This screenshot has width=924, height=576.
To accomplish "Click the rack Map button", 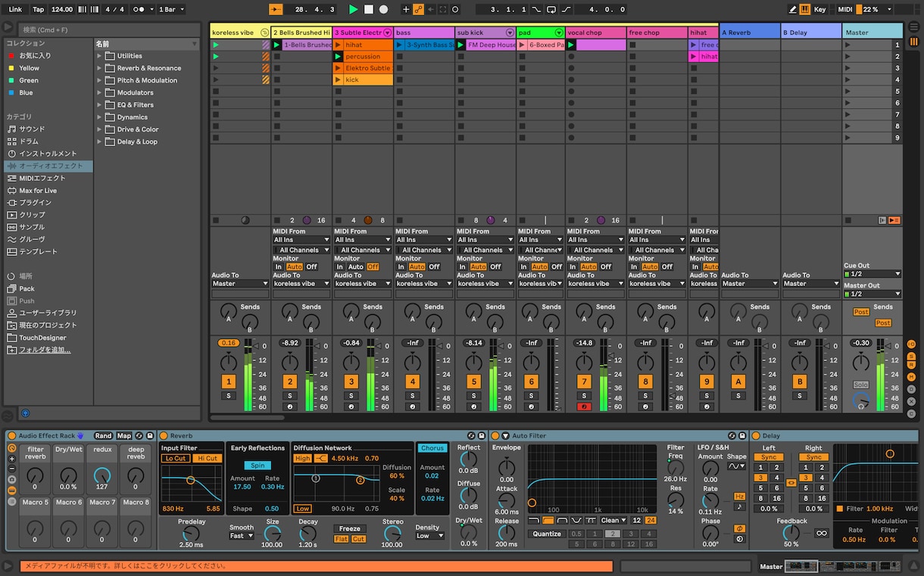I will click(x=124, y=436).
